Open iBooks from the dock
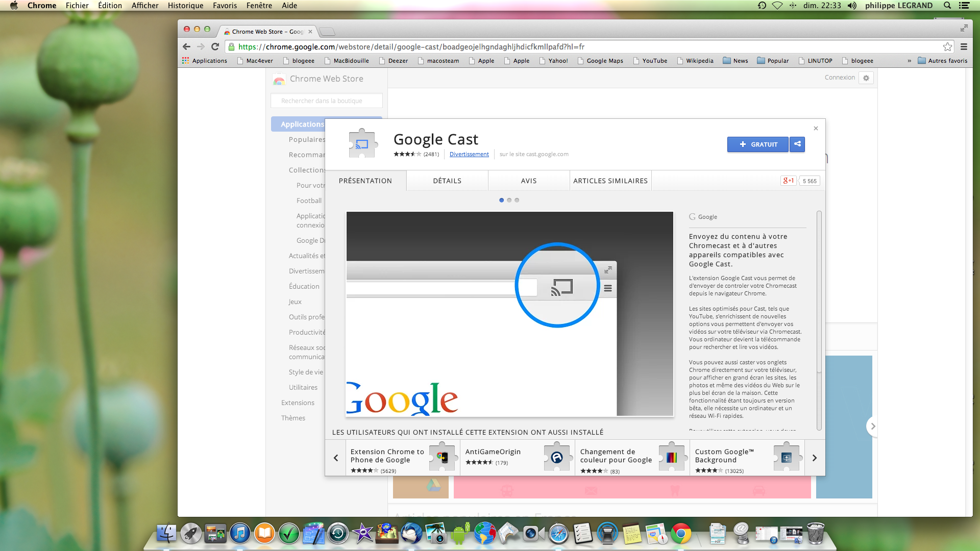Image resolution: width=980 pixels, height=551 pixels. click(264, 534)
